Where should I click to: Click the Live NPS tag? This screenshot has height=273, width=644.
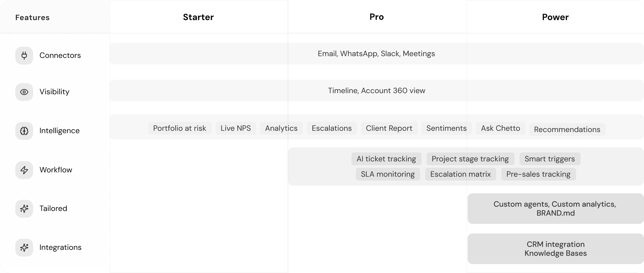pos(236,128)
